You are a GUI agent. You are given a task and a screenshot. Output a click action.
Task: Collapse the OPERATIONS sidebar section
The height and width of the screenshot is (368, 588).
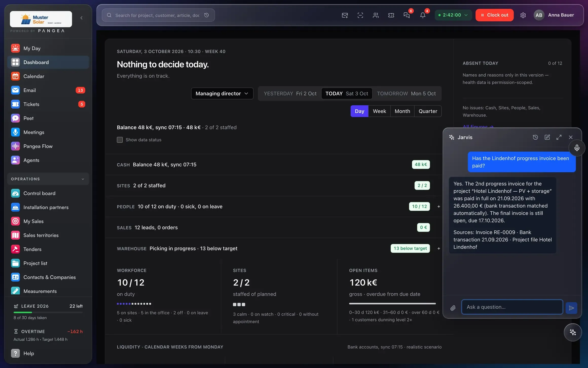click(48, 179)
